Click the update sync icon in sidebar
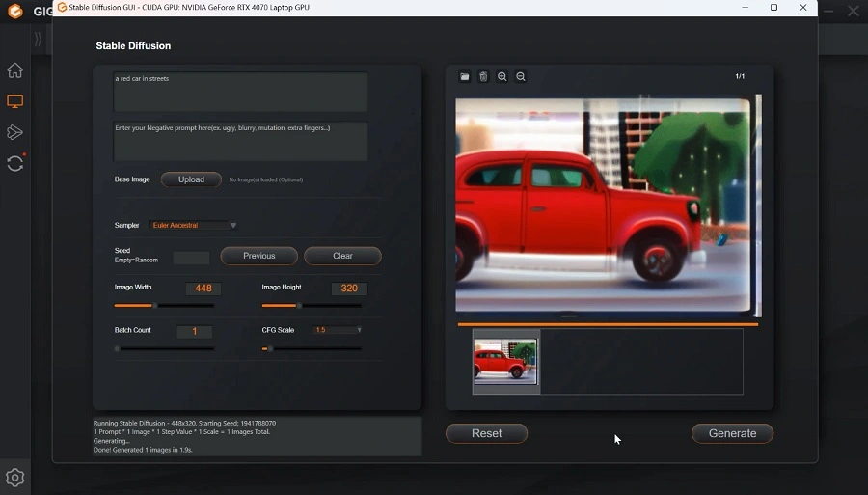 point(14,163)
